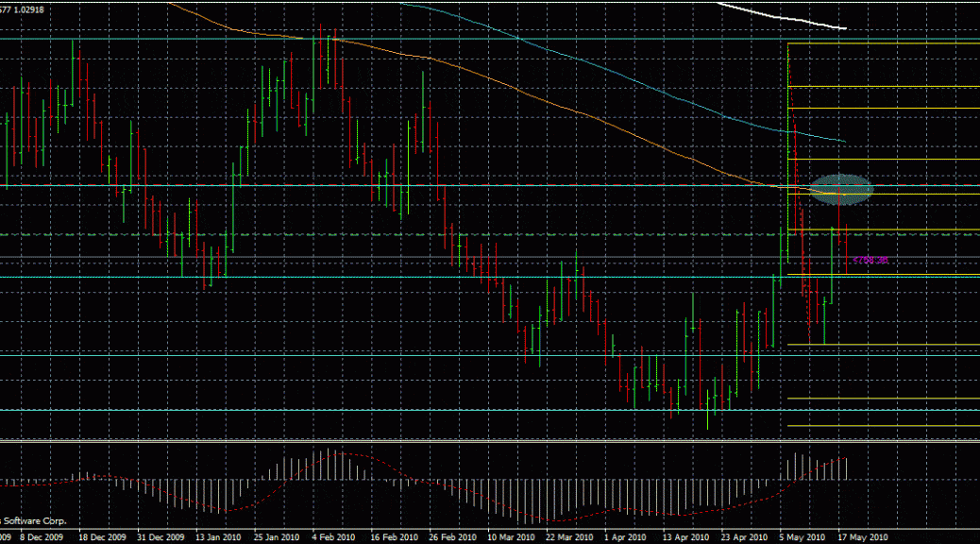Screen dimensions: 980x544
Task: Click the 13 Jan 2010 date label
Action: pos(218,537)
